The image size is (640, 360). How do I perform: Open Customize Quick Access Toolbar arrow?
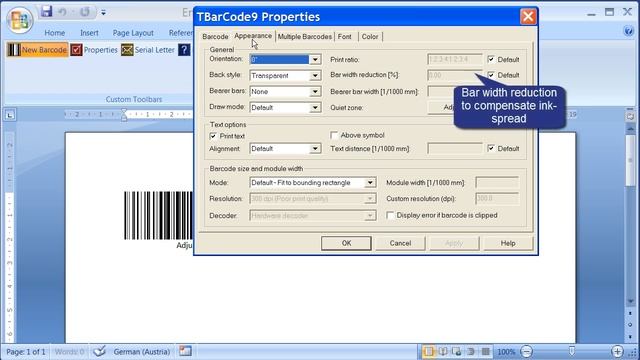click(104, 13)
